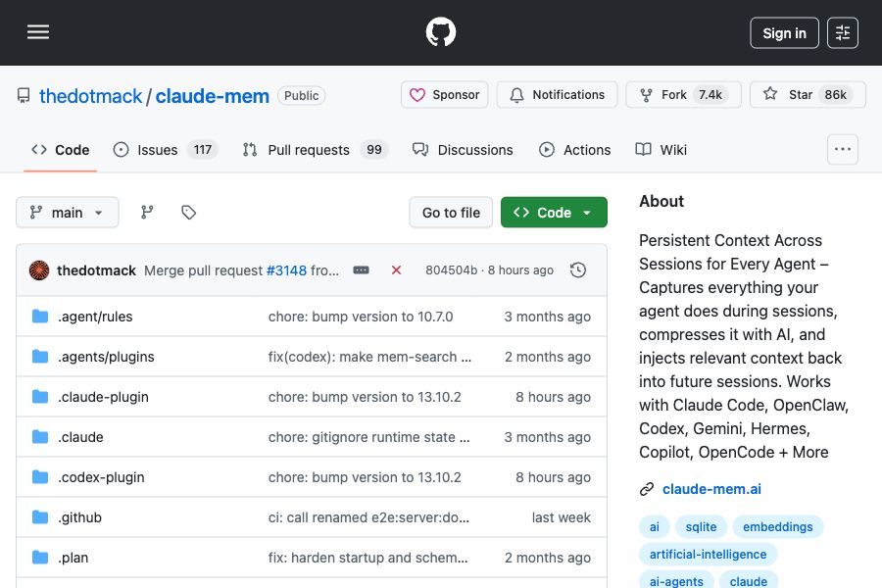Open the .claude-plugin folder

(103, 397)
